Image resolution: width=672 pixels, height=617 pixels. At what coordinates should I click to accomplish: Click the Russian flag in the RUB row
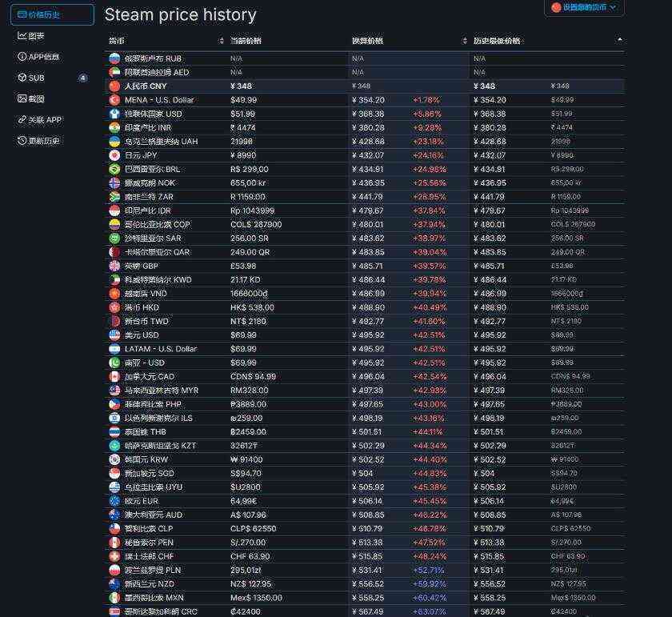(x=114, y=58)
